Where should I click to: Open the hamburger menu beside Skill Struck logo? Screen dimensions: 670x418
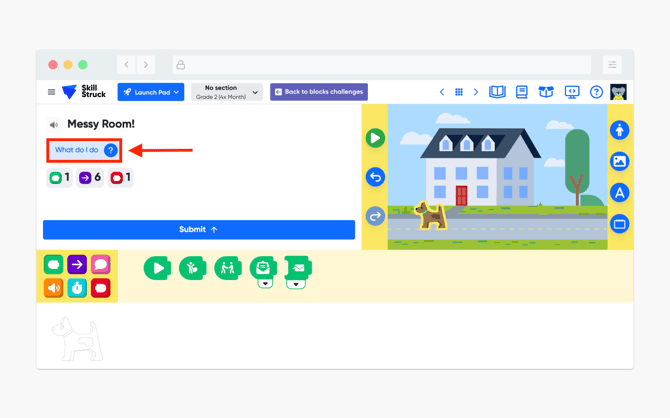(51, 92)
